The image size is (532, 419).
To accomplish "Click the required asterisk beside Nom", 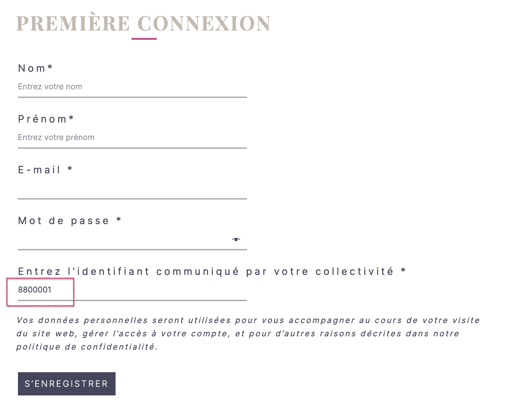I will (50, 67).
